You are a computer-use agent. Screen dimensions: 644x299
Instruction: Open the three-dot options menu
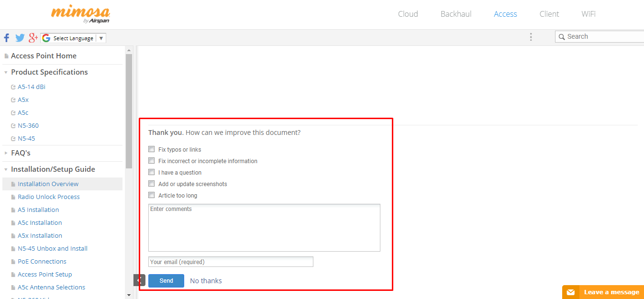point(531,37)
